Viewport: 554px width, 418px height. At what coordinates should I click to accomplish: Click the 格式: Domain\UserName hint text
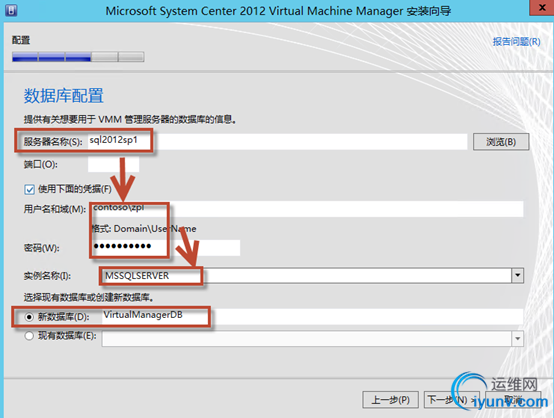[144, 229]
